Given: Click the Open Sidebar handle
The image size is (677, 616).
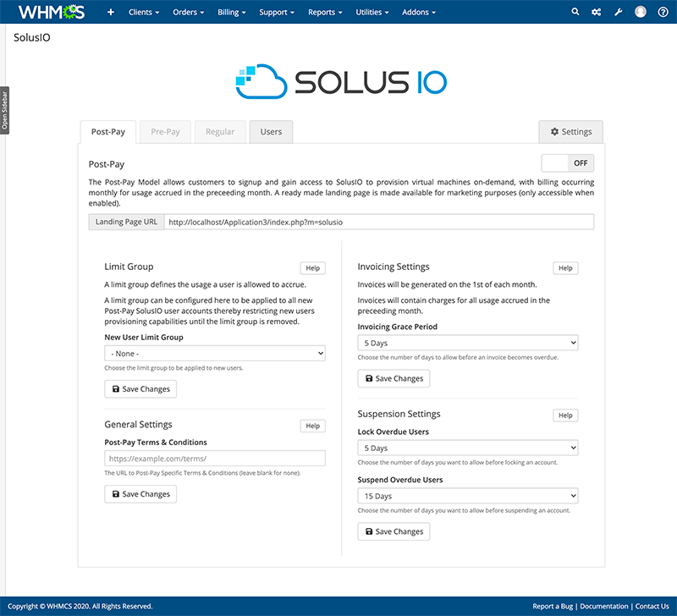Looking at the screenshot, I should (4, 108).
